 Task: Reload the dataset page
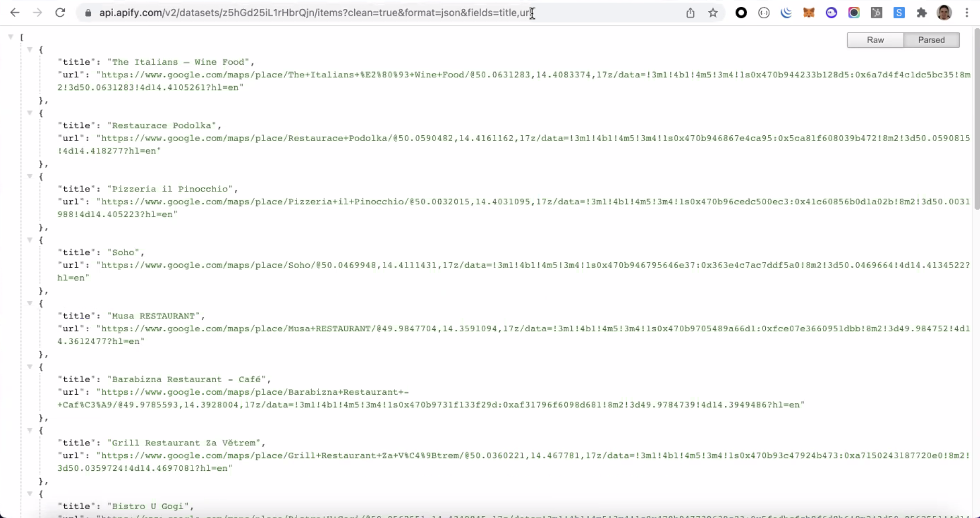click(x=60, y=13)
